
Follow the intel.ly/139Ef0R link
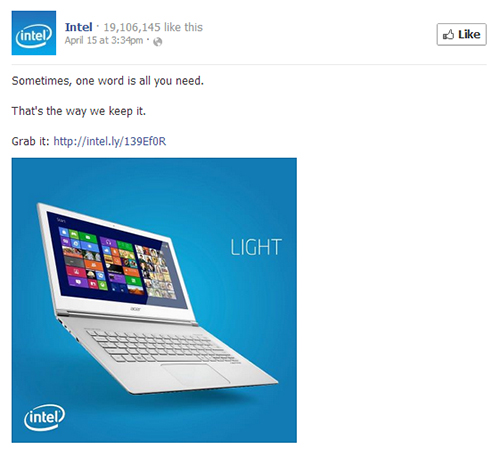[x=110, y=141]
